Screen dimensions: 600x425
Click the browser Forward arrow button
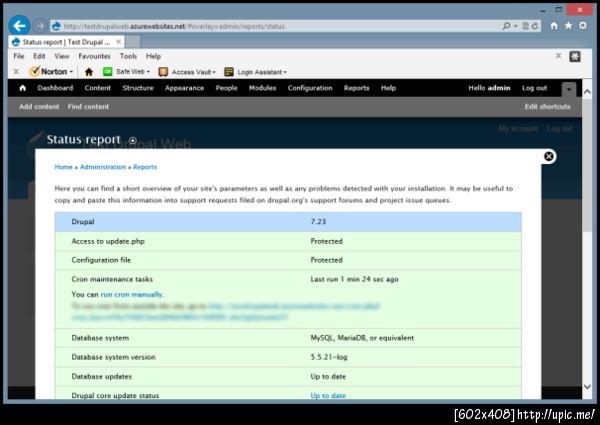click(39, 26)
